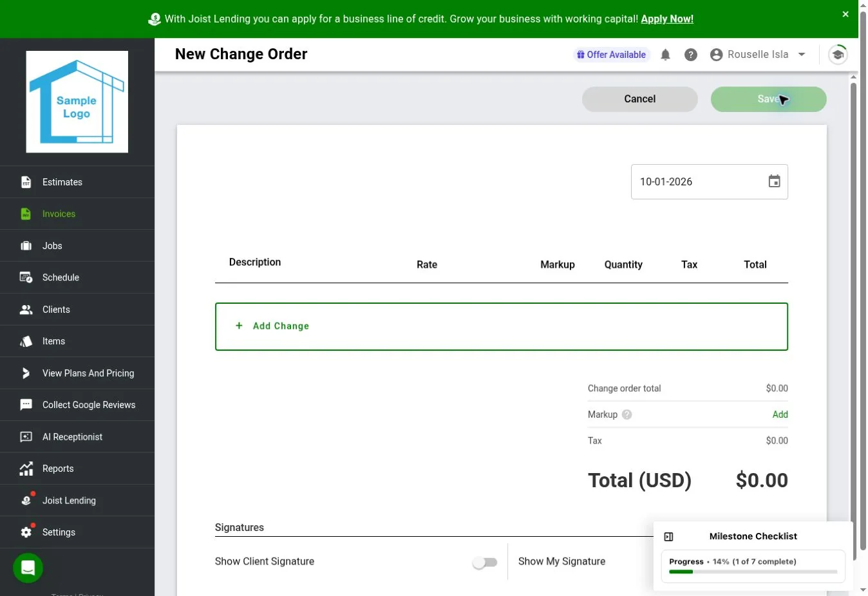868x596 pixels.
Task: Click the user account avatar icon
Action: [x=716, y=55]
